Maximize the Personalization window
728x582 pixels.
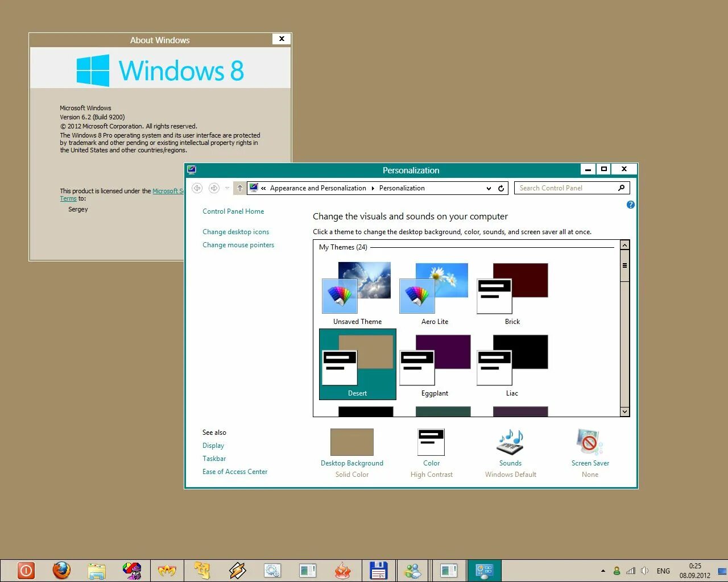click(604, 169)
